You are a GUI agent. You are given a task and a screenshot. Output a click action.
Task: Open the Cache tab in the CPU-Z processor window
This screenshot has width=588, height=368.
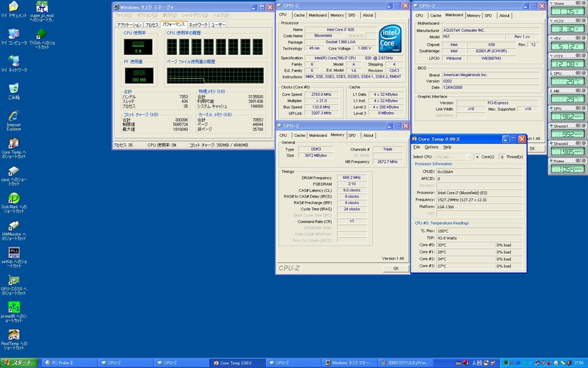coord(299,16)
